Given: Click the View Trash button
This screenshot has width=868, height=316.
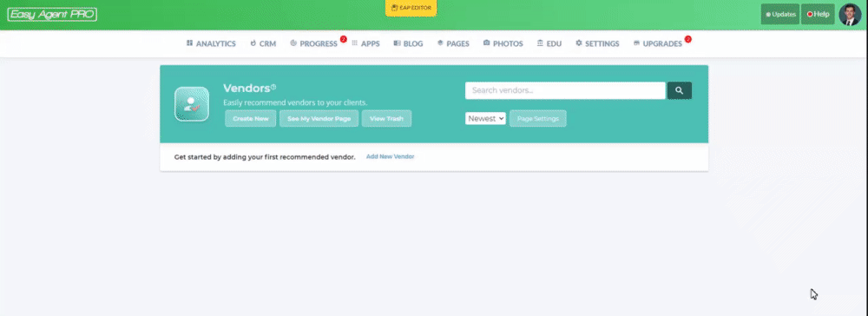Looking at the screenshot, I should (x=386, y=118).
